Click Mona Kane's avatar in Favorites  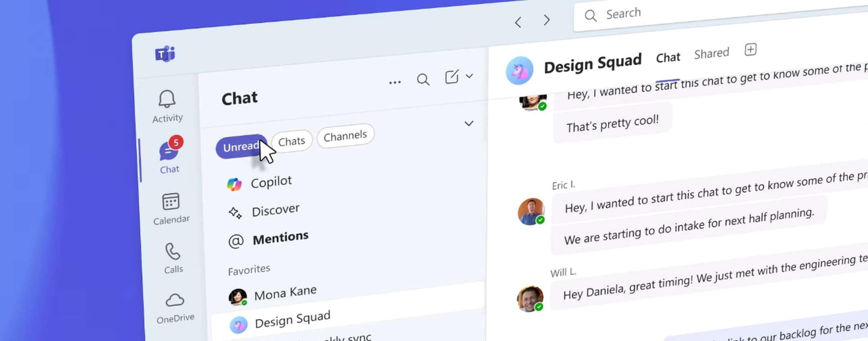tap(238, 297)
